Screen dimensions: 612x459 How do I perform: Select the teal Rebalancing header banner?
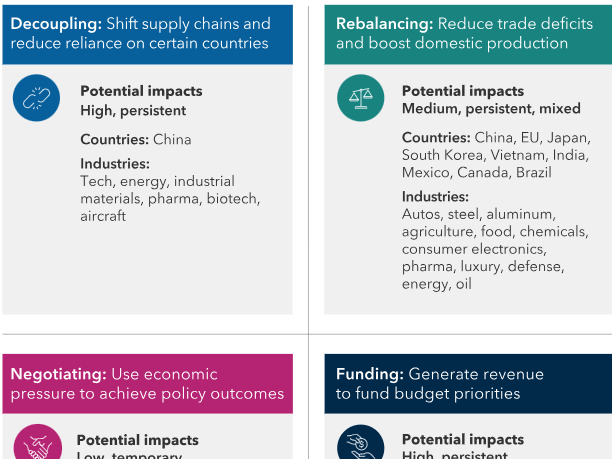(x=468, y=34)
